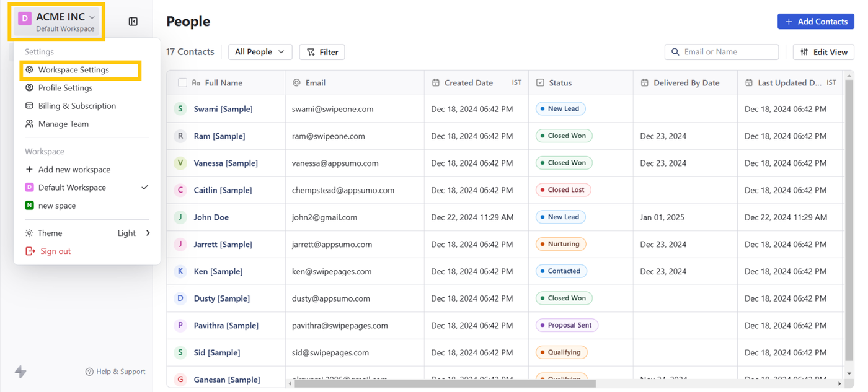Click the Edit View button
Viewport: 868px width, 392px height.
point(823,52)
